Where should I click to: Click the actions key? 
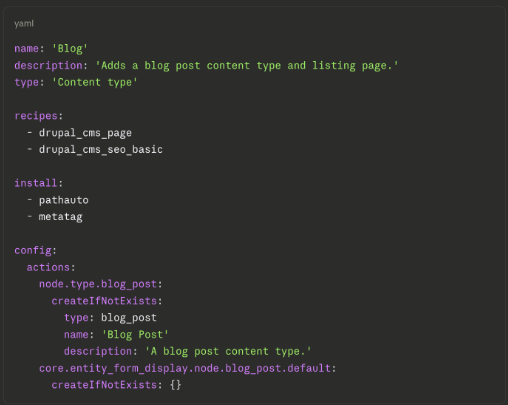[x=48, y=267]
